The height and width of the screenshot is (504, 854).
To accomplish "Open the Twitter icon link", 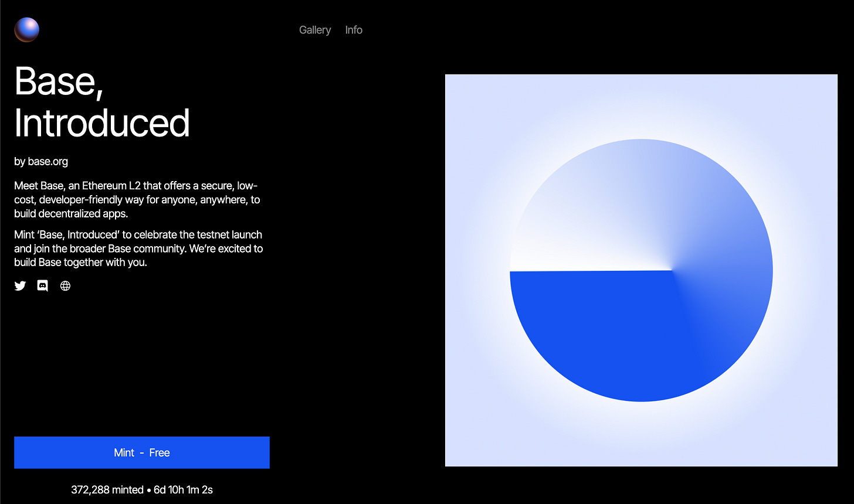I will (x=20, y=286).
